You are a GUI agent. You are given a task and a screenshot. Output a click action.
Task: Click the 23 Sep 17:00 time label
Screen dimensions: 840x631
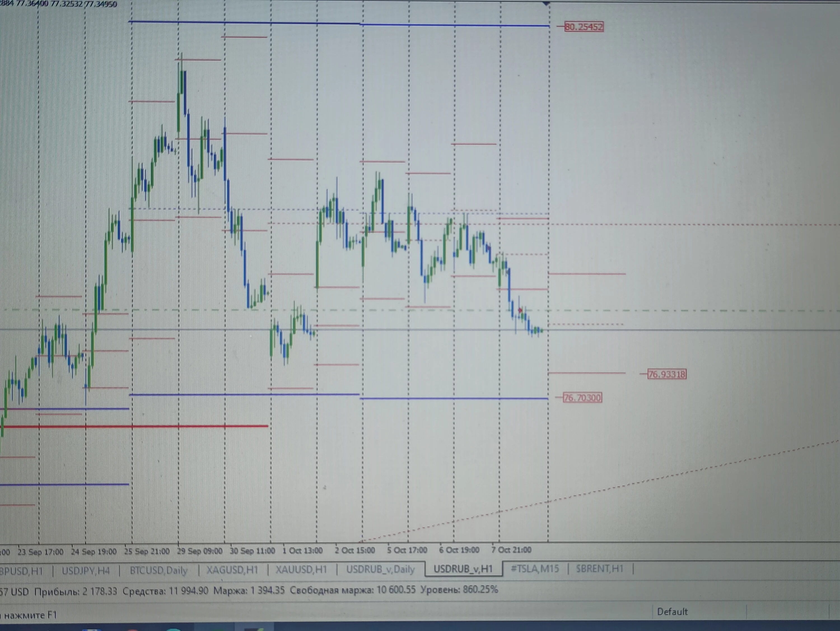pos(40,552)
